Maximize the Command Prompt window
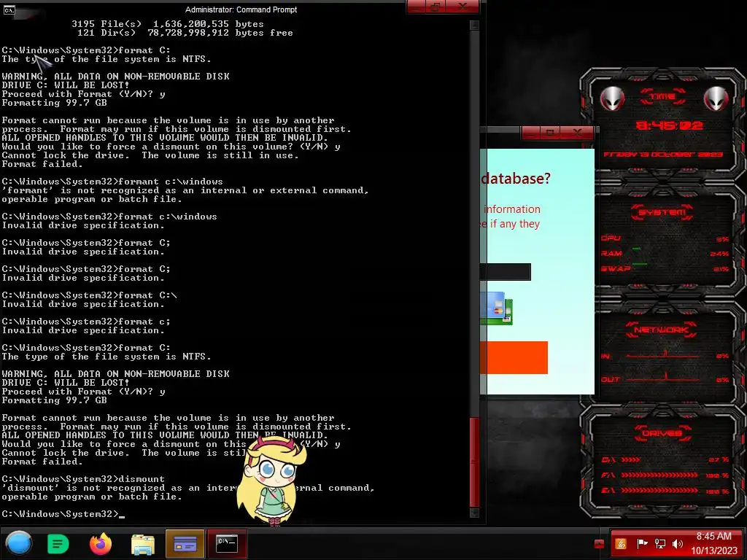This screenshot has width=747, height=560. pyautogui.click(x=436, y=7)
